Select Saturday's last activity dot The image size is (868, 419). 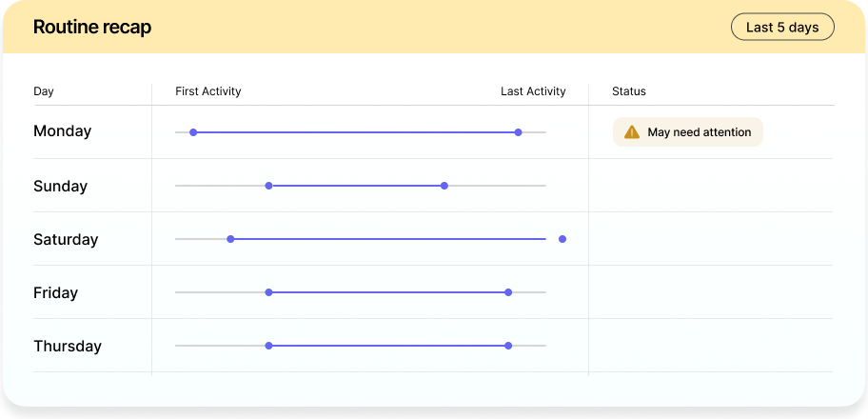(x=562, y=239)
